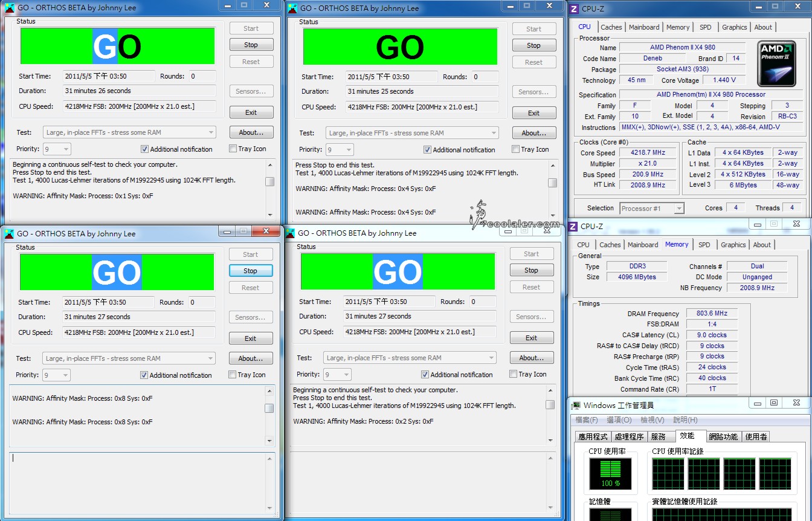
Task: Switch to CPU tab in CPU-Z memory timings window
Action: [583, 245]
